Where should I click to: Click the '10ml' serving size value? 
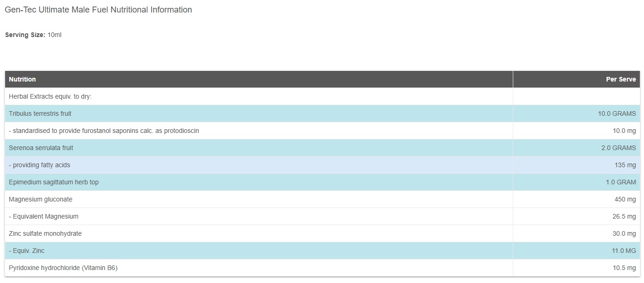54,35
